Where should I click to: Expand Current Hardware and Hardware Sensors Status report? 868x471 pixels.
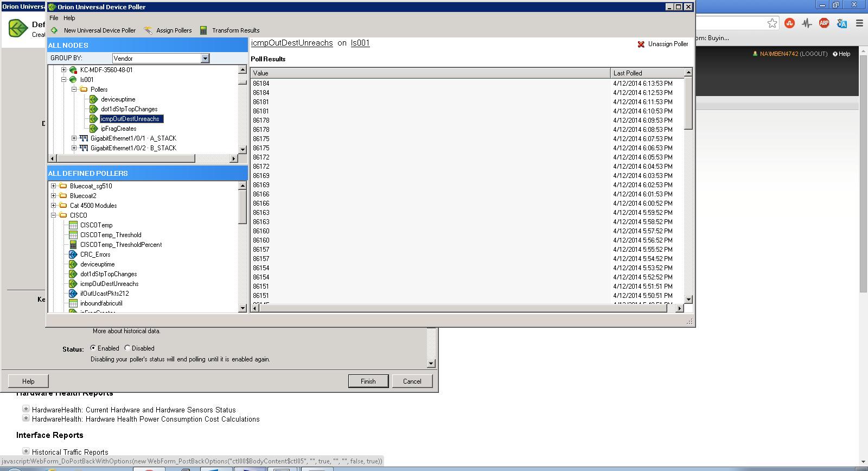25,409
